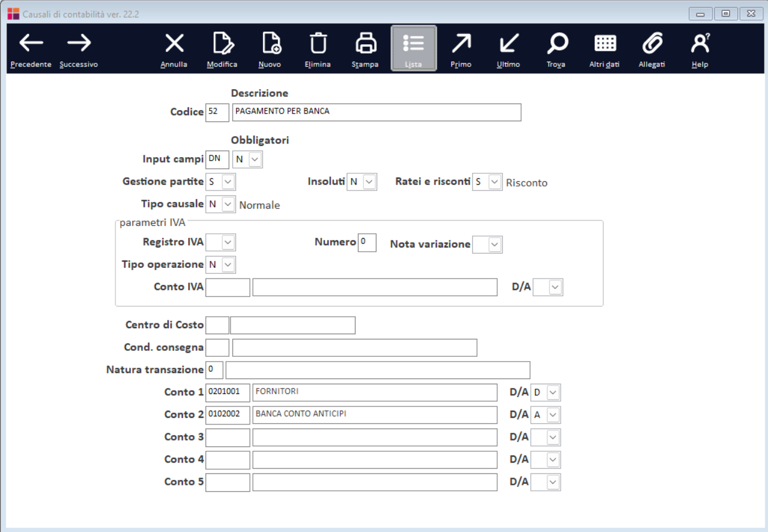Minimize the Causali di contabilità window
The width and height of the screenshot is (768, 532).
(x=700, y=14)
